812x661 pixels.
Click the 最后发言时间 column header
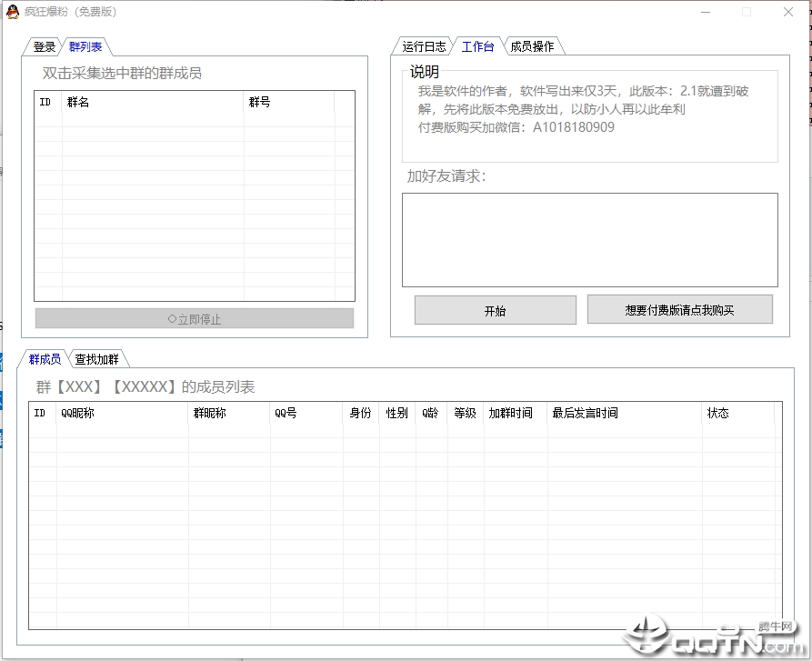pos(625,413)
